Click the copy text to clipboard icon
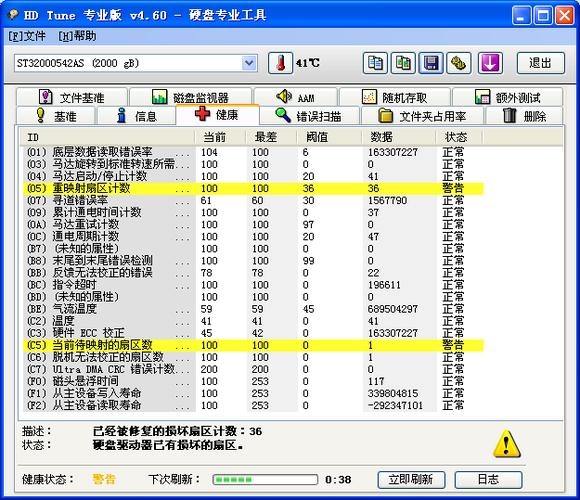Screen dimensions: 580x500 point(375,63)
